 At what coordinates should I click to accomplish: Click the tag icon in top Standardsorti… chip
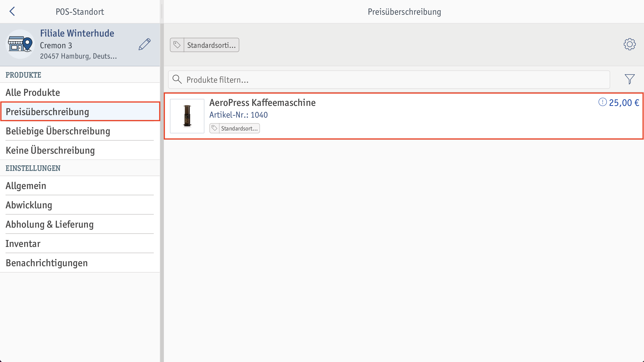coord(177,45)
